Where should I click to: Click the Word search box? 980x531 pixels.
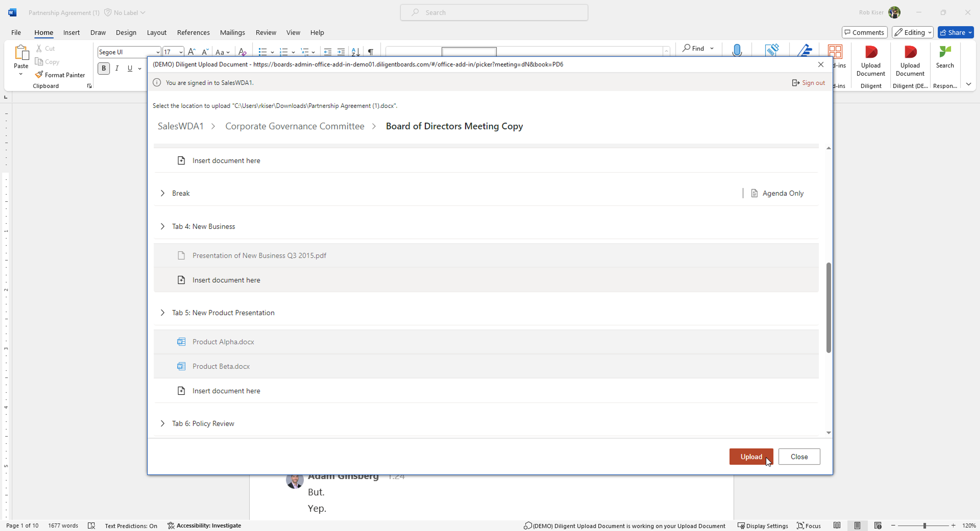[x=494, y=13]
